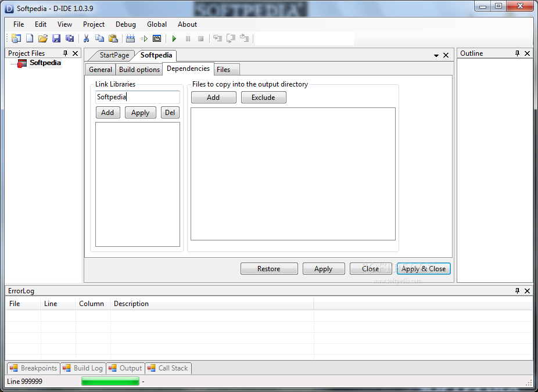Pin the Project Files panel
The width and height of the screenshot is (538, 392).
point(65,53)
